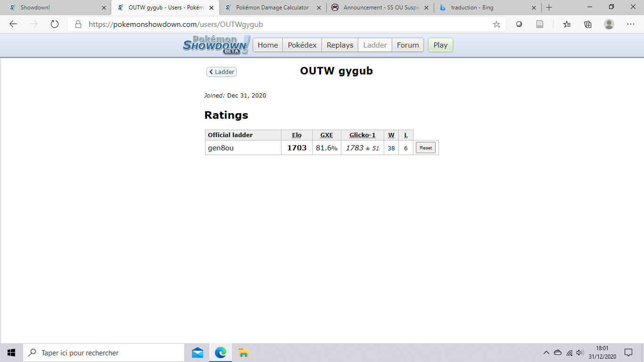
Task: Open the Home navigation item
Action: click(268, 45)
